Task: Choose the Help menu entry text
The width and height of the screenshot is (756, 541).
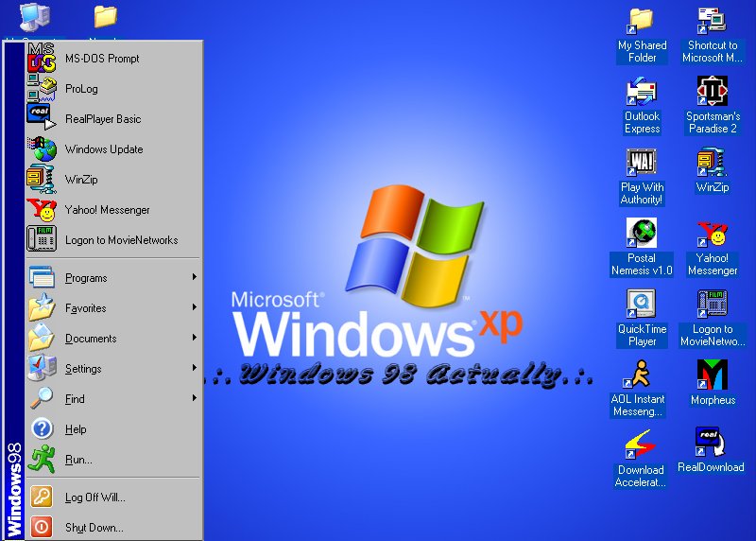Action: pyautogui.click(x=76, y=429)
